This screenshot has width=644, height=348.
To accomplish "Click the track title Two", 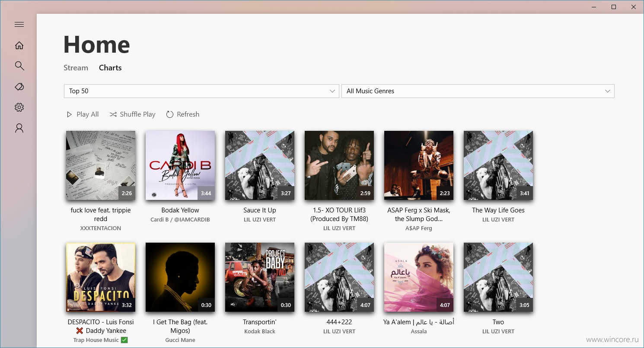I will pos(498,322).
